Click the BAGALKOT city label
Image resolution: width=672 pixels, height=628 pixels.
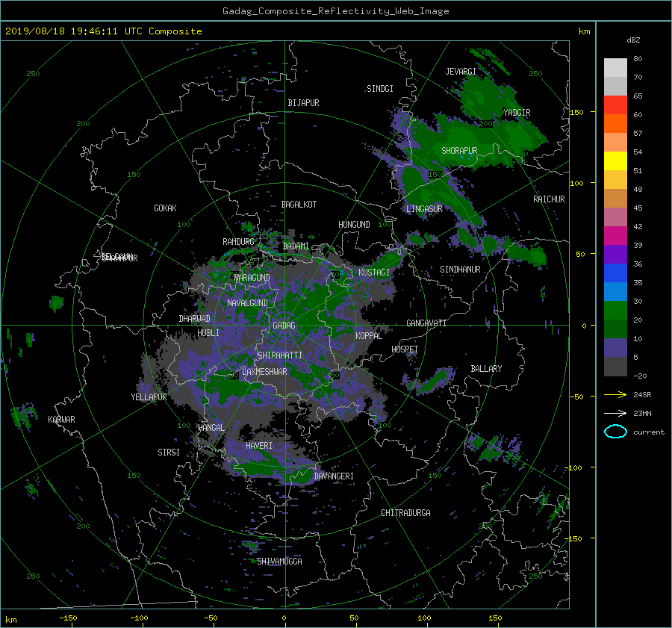click(x=299, y=205)
